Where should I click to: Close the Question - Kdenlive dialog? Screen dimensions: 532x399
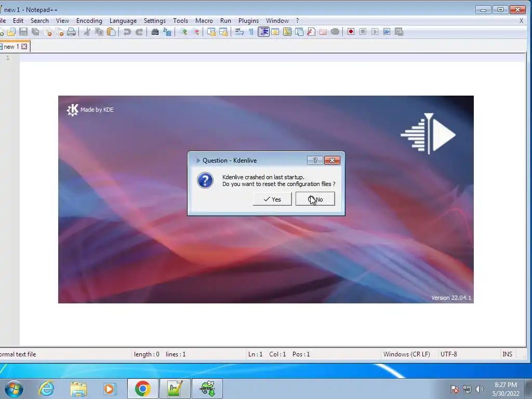[332, 161]
